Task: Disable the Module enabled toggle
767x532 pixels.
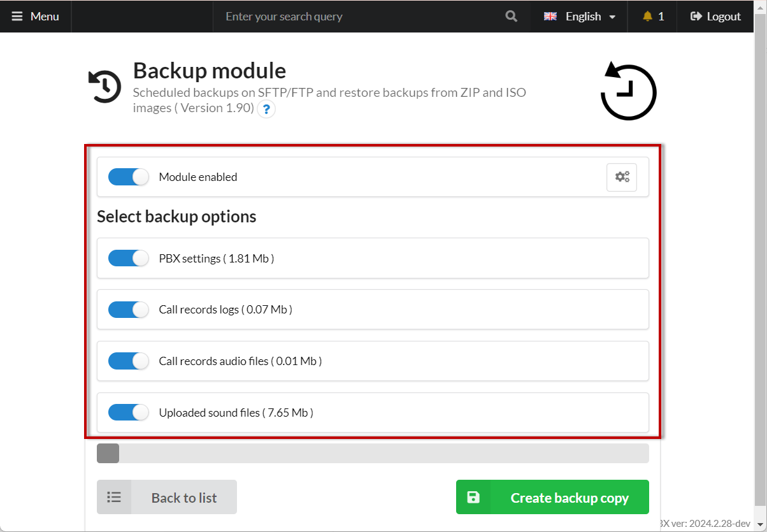Action: tap(128, 177)
